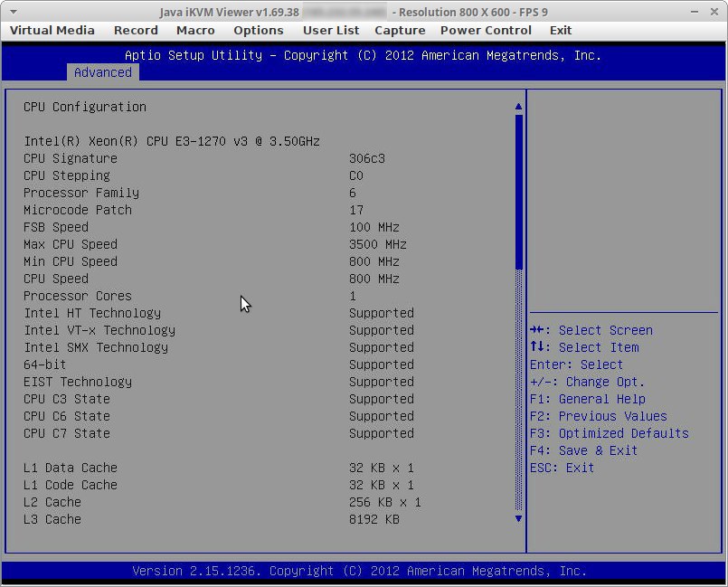Viewport: 728px width, 587px height.
Task: Click the blue BIOS scrollbar thumb
Action: tap(518, 192)
